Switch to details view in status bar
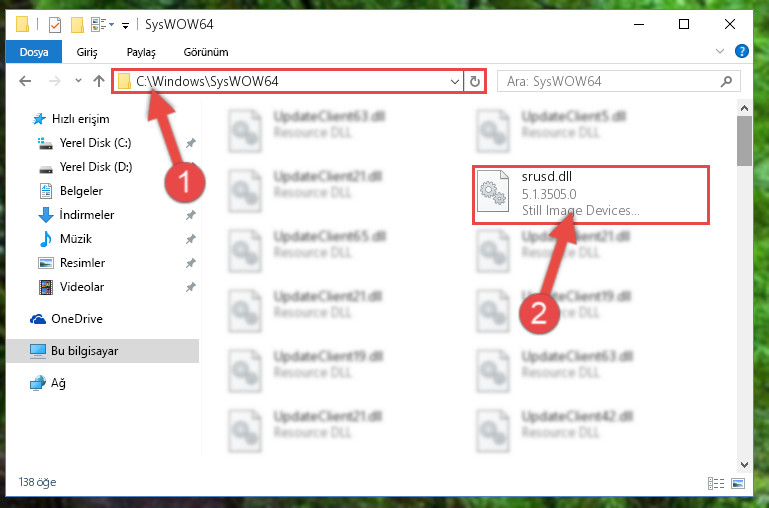Screen dimensions: 769x508 click(x=716, y=483)
